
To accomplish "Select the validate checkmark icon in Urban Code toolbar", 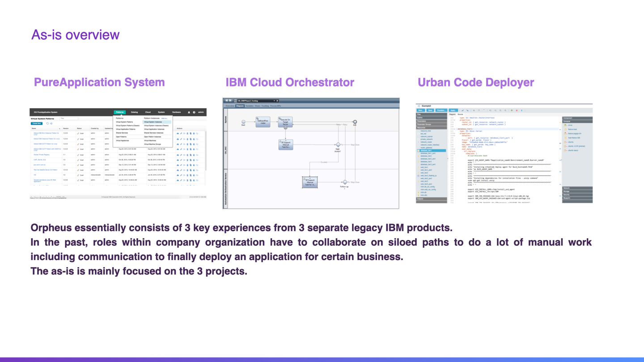I will point(463,110).
